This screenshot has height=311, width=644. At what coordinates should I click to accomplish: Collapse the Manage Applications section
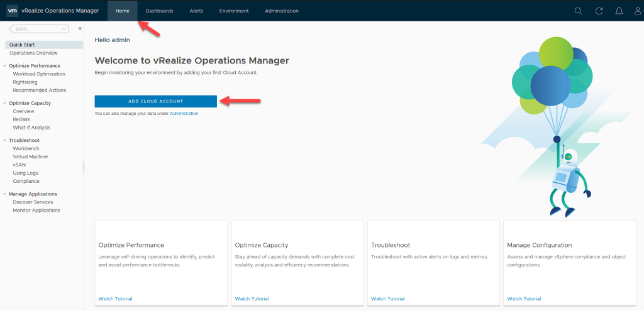(5, 194)
